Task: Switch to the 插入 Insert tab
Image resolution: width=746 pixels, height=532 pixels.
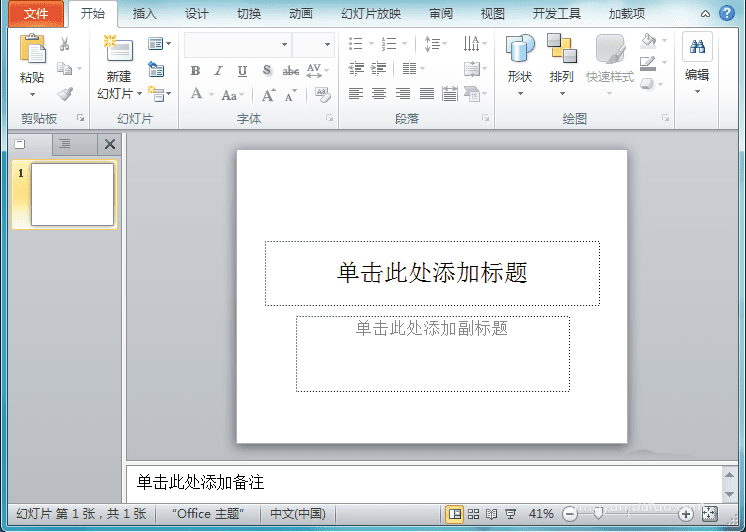Action: 145,14
